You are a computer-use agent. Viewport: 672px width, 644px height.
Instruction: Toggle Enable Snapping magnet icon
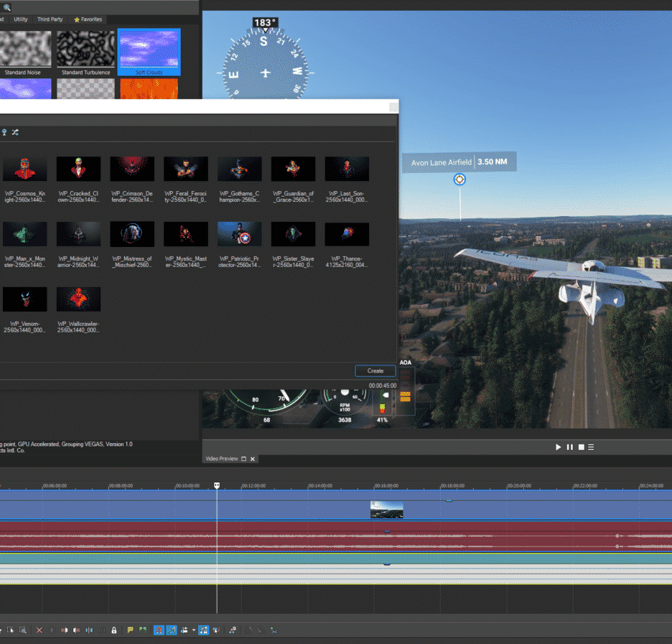(159, 630)
